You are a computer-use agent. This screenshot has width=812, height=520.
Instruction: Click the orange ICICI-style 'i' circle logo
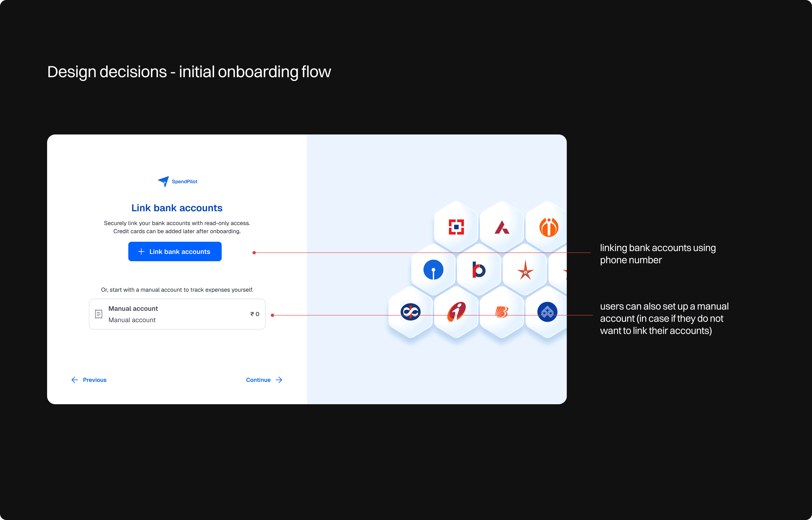tap(549, 227)
